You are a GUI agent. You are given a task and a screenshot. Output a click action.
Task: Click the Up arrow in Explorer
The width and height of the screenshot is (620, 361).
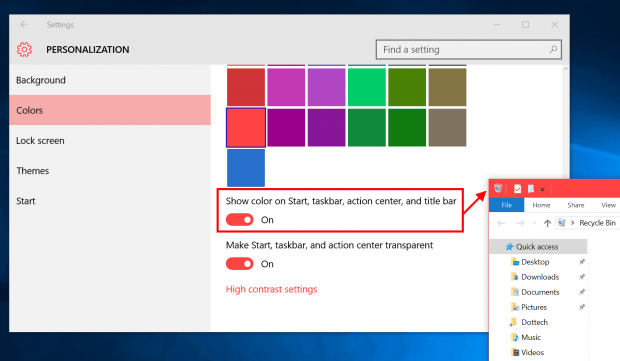(547, 223)
